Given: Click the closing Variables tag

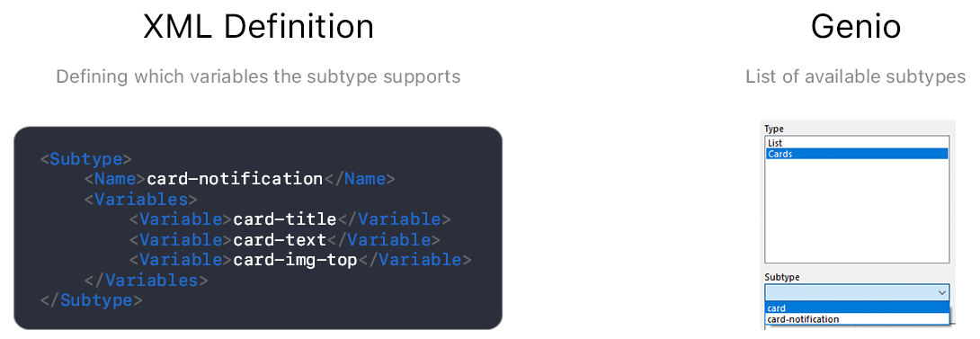Looking at the screenshot, I should tap(146, 281).
